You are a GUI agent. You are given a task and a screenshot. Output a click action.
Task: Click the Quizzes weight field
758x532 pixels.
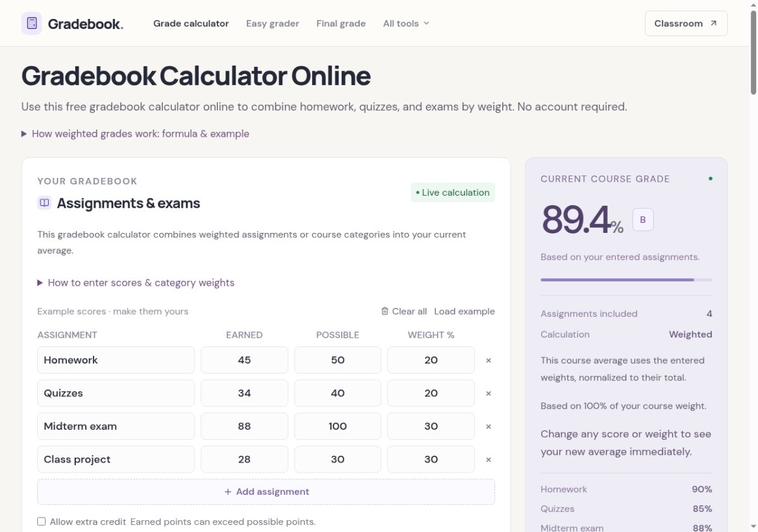pyautogui.click(x=431, y=393)
